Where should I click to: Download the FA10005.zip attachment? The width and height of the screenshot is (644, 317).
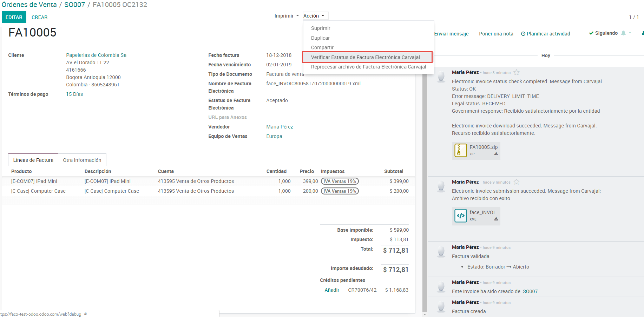(496, 154)
